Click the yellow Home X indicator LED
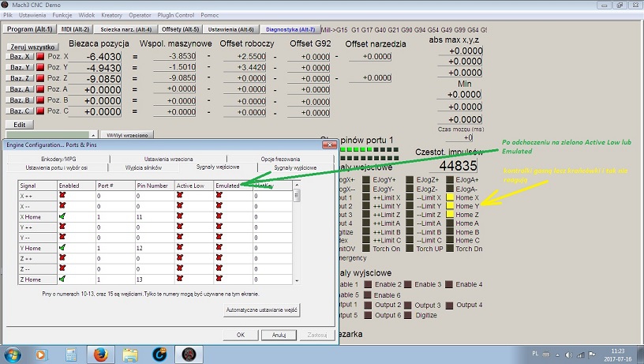Viewport: 644px width, 364px height. 450,197
